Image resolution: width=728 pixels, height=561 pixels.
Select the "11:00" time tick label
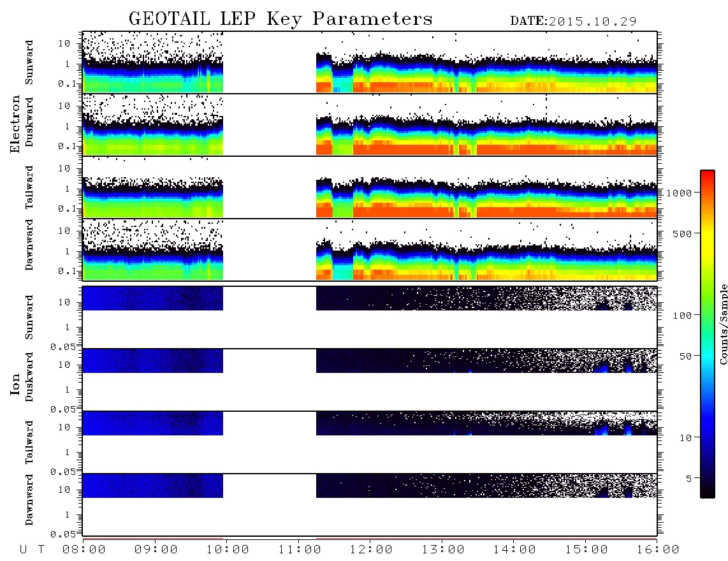pos(300,550)
